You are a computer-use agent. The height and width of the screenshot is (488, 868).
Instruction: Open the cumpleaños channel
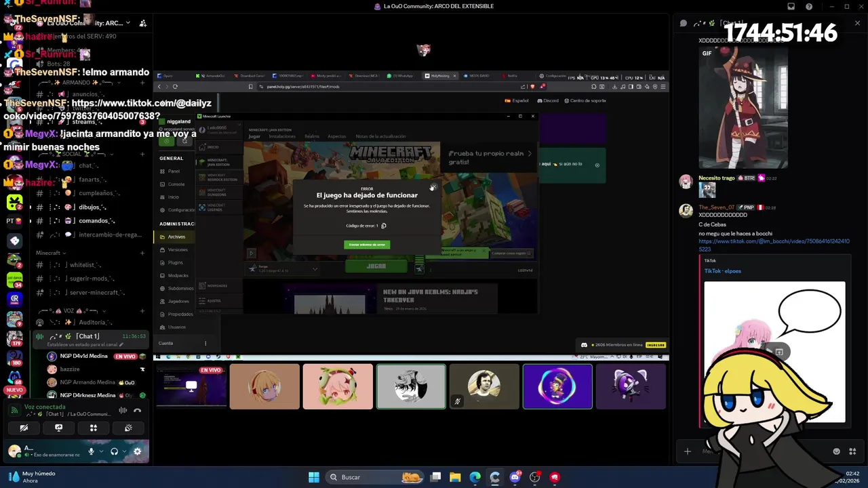click(92, 193)
